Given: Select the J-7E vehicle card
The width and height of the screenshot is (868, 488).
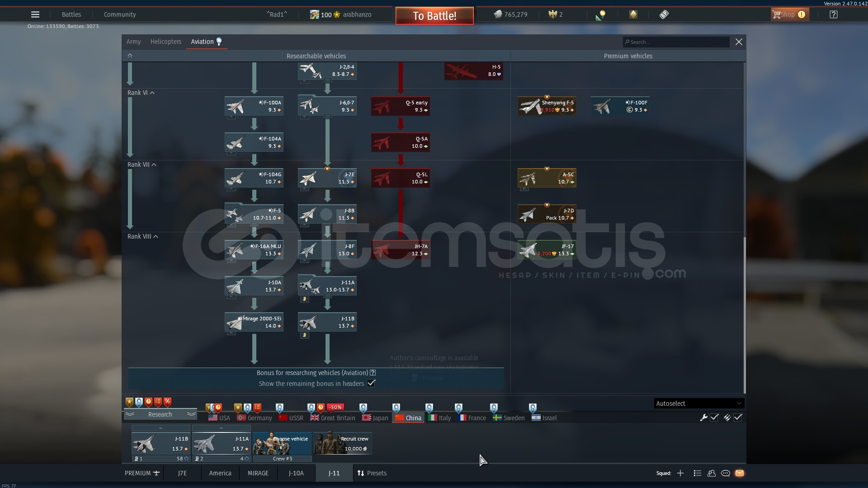Looking at the screenshot, I should (x=327, y=178).
